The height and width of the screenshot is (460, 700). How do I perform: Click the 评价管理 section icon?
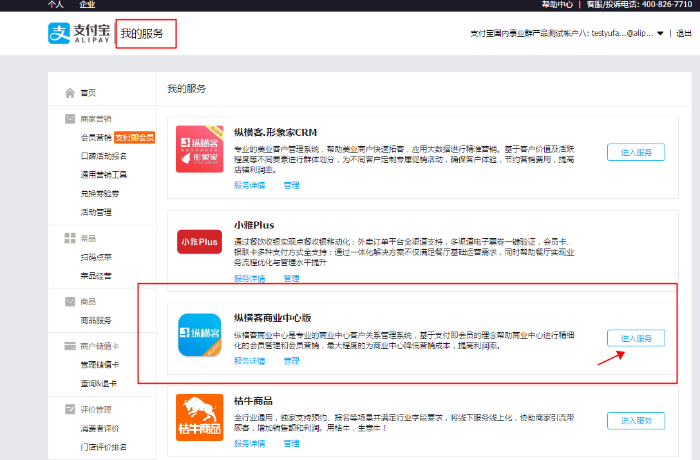70,409
